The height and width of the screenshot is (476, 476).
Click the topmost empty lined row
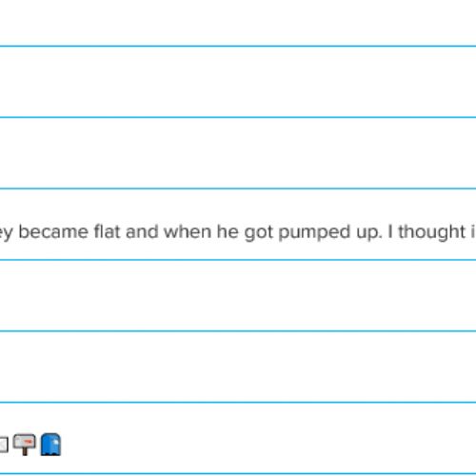[x=238, y=23]
